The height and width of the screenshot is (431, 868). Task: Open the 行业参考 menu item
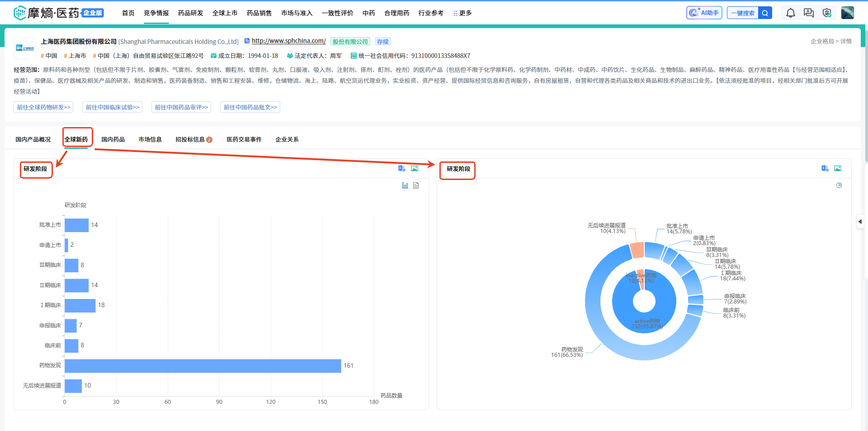431,13
